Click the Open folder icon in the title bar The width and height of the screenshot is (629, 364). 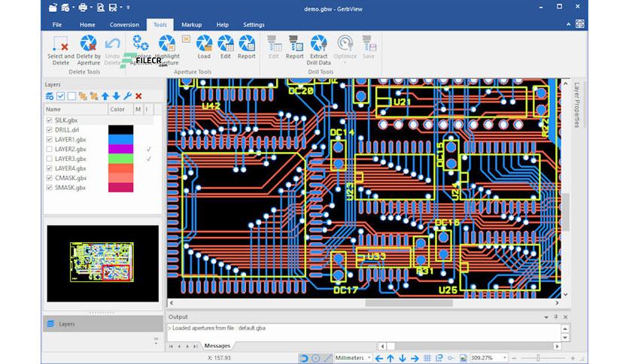pyautogui.click(x=53, y=8)
